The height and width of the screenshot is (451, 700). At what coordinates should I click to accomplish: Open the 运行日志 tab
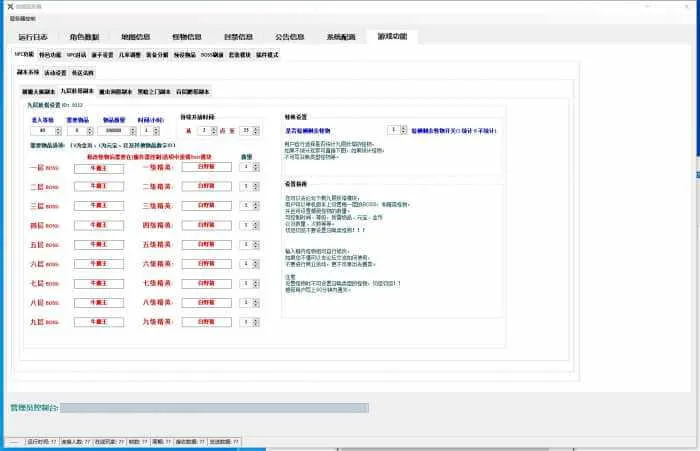pos(33,37)
